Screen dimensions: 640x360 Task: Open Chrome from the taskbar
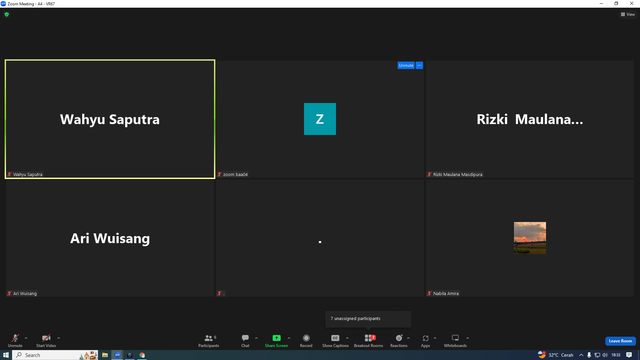(142, 355)
